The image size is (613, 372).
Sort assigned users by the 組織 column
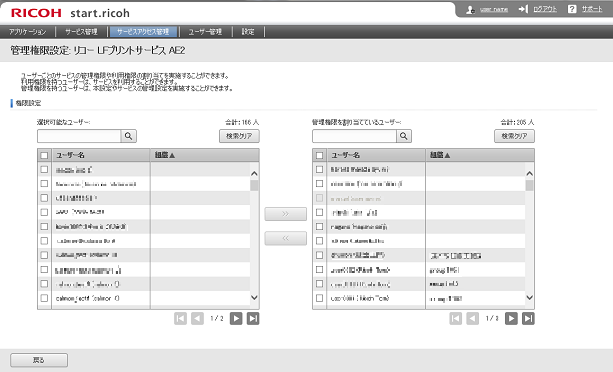coord(480,155)
